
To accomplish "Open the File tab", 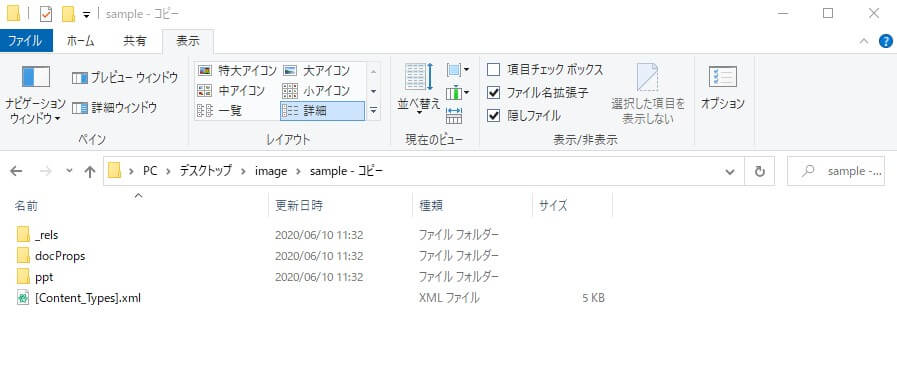I will (x=26, y=41).
